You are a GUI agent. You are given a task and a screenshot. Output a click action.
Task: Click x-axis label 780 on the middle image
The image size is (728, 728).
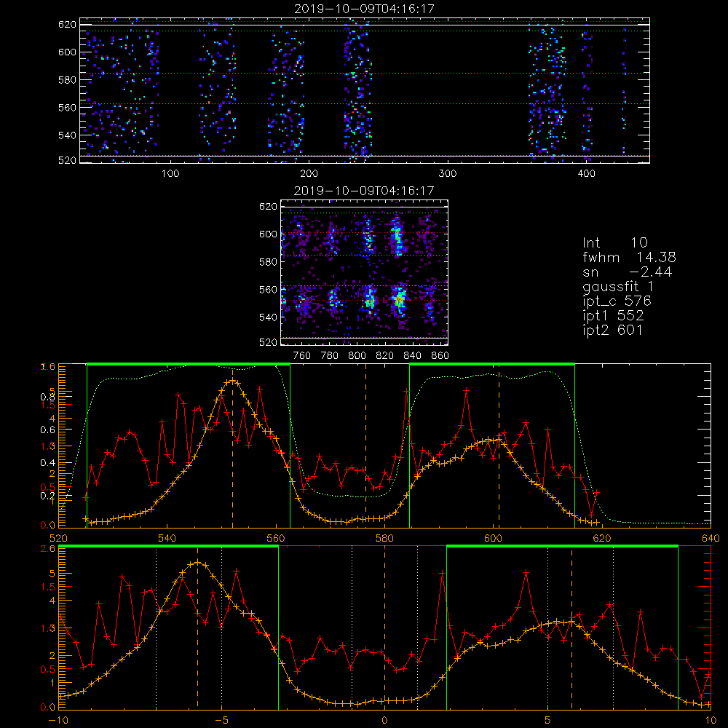coord(330,356)
